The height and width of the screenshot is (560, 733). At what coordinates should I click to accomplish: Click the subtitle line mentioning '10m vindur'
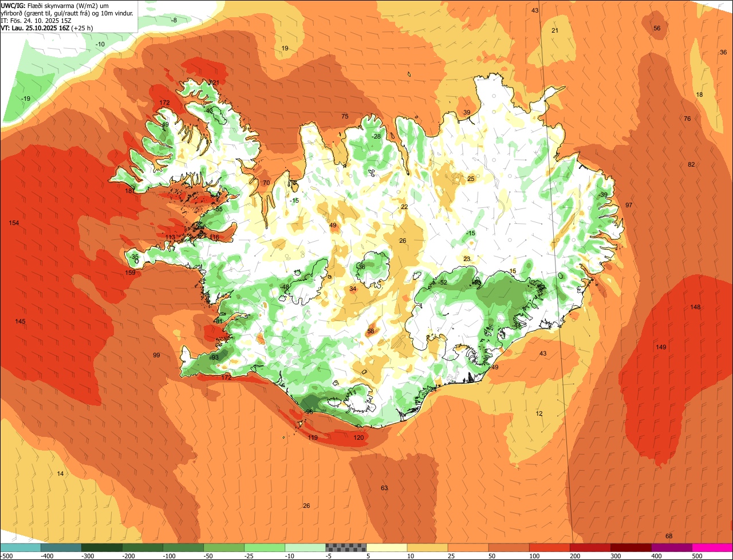pyautogui.click(x=68, y=13)
